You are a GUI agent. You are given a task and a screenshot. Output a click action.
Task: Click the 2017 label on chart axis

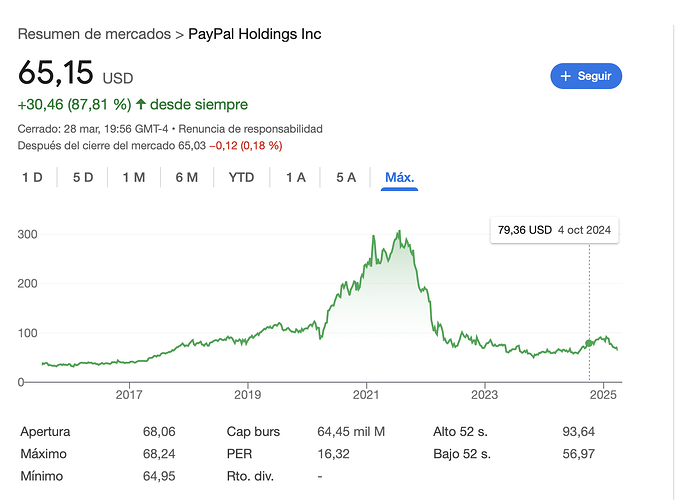click(x=129, y=395)
